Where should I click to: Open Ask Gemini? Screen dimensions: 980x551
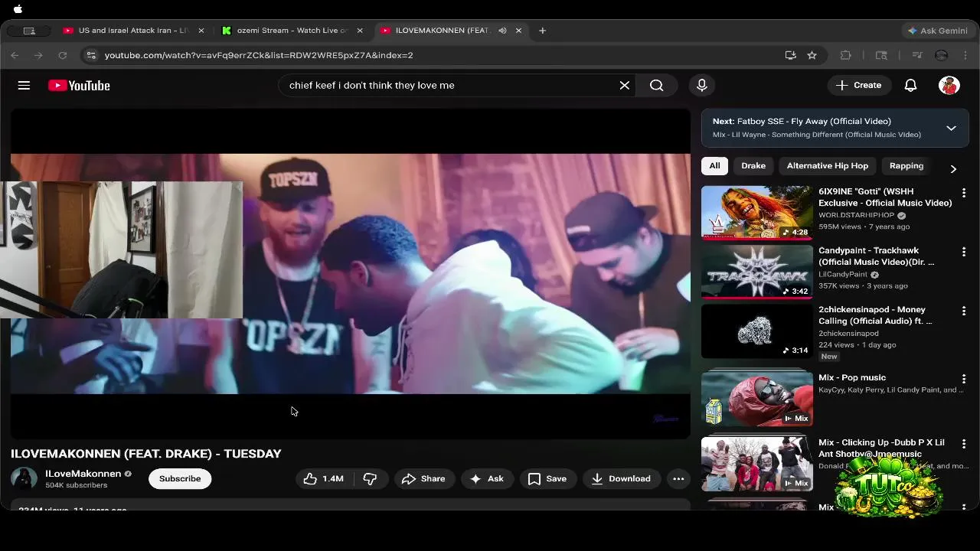[937, 31]
